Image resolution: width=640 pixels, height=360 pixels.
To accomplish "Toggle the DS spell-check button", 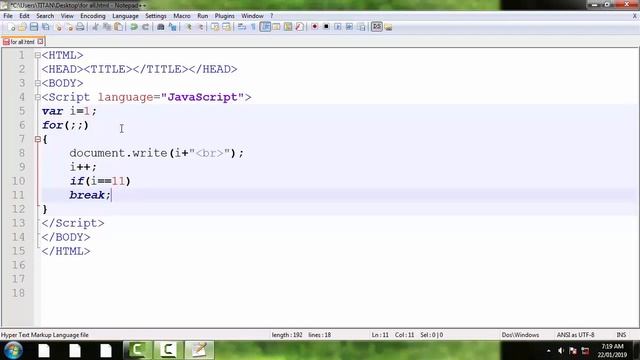I will [377, 27].
